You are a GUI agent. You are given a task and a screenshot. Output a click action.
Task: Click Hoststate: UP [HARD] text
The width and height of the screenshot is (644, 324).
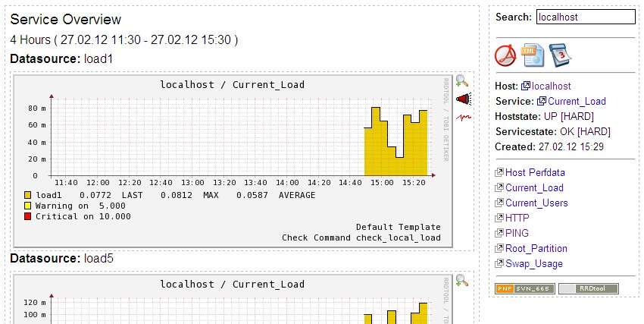pos(545,116)
